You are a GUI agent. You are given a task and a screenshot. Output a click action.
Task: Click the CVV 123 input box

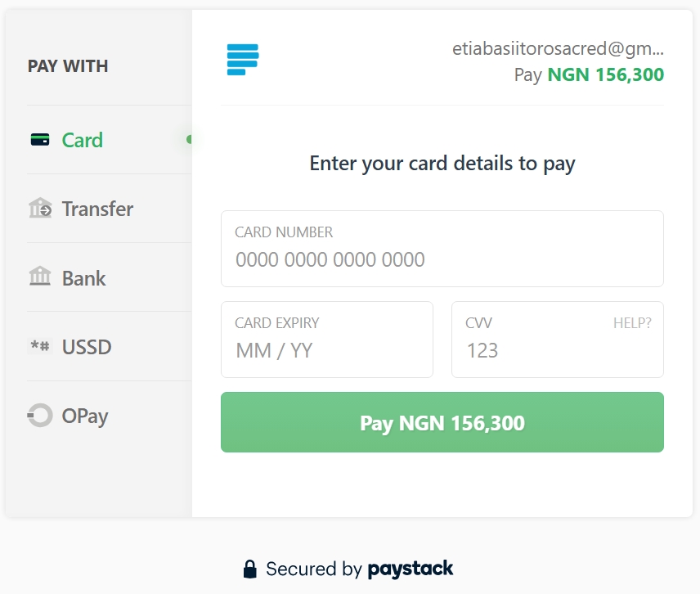pyautogui.click(x=556, y=350)
